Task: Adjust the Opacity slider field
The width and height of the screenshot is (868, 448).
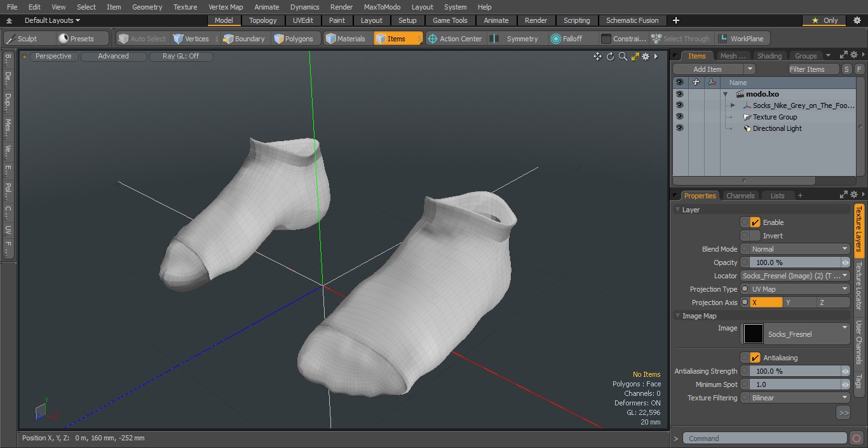Action: 795,262
